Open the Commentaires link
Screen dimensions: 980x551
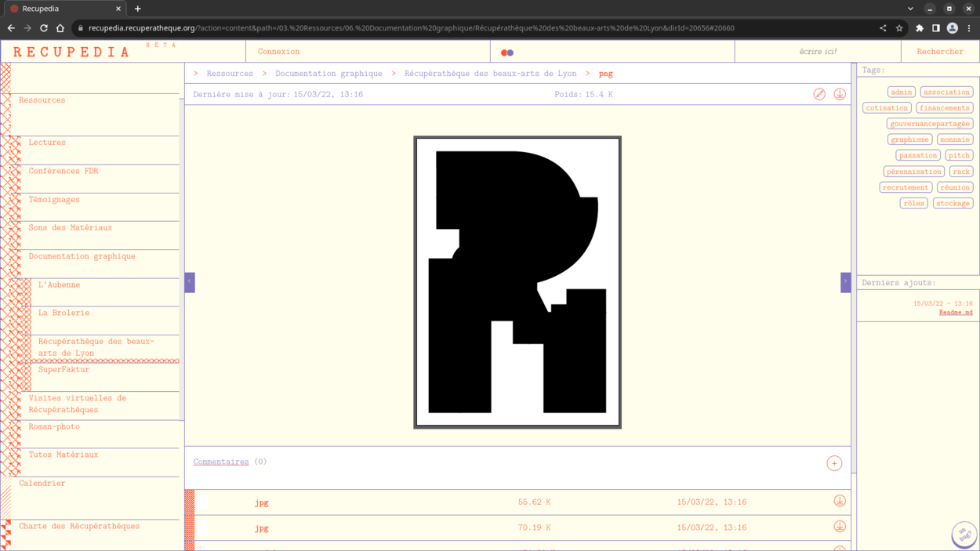point(221,462)
